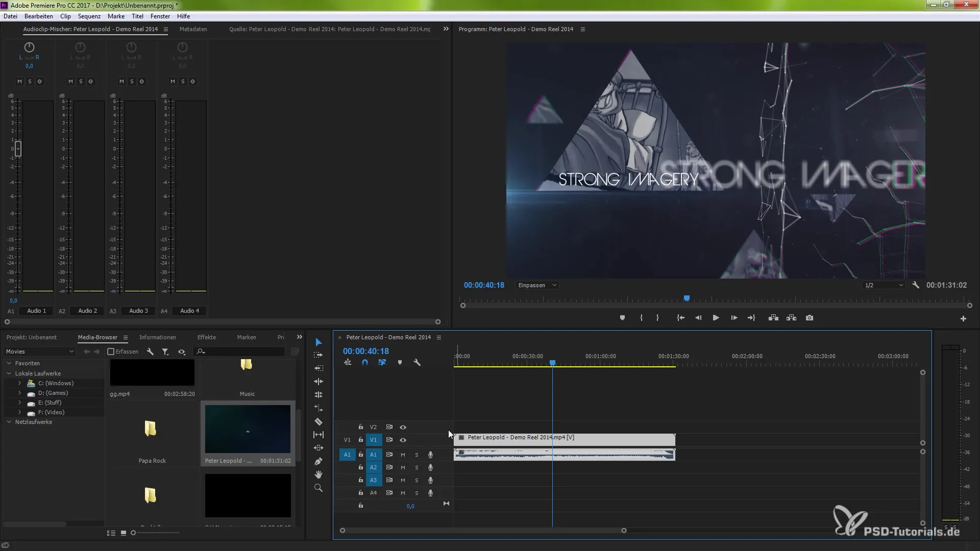Screen dimensions: 980x551
Task: Toggle track lock on A3
Action: [361, 480]
